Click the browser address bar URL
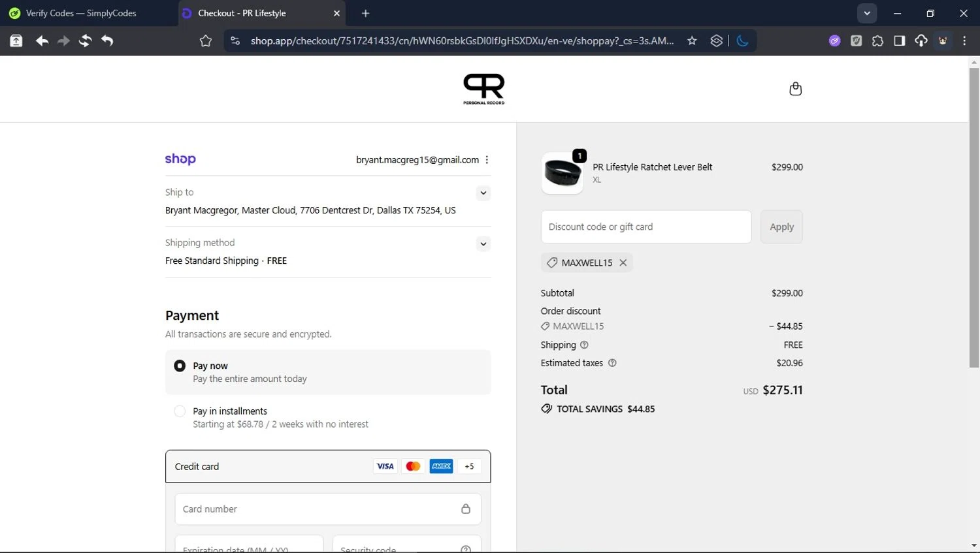980x553 pixels. click(462, 40)
